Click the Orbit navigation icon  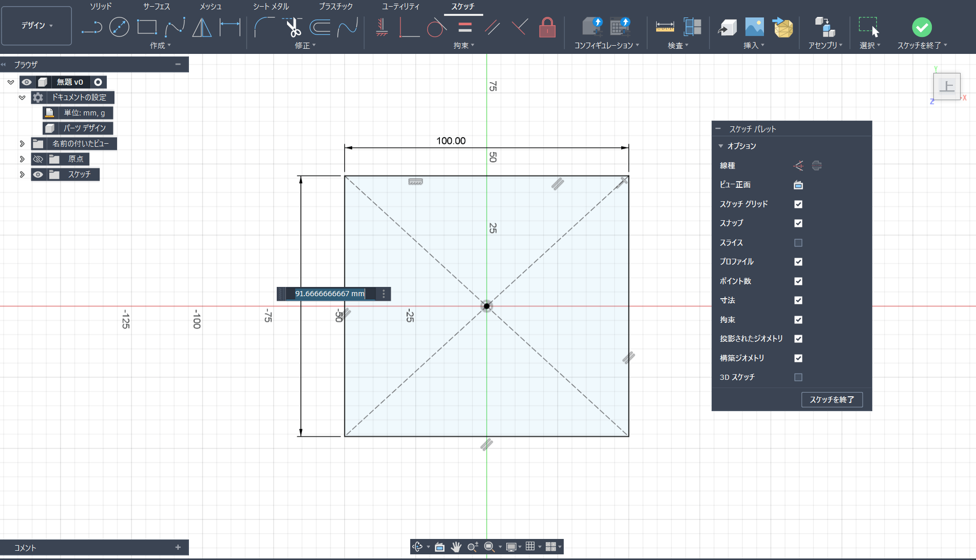click(417, 547)
